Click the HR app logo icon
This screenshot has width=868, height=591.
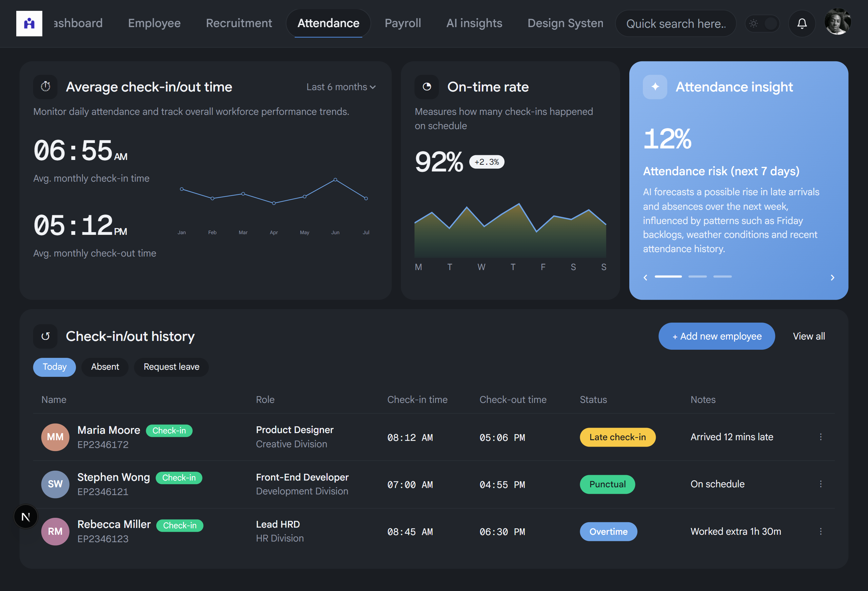[x=29, y=23]
